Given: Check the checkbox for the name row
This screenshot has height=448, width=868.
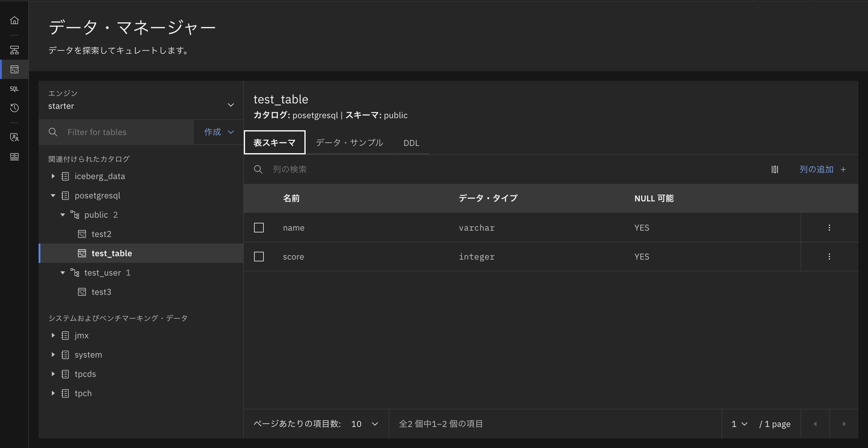Looking at the screenshot, I should (x=259, y=228).
